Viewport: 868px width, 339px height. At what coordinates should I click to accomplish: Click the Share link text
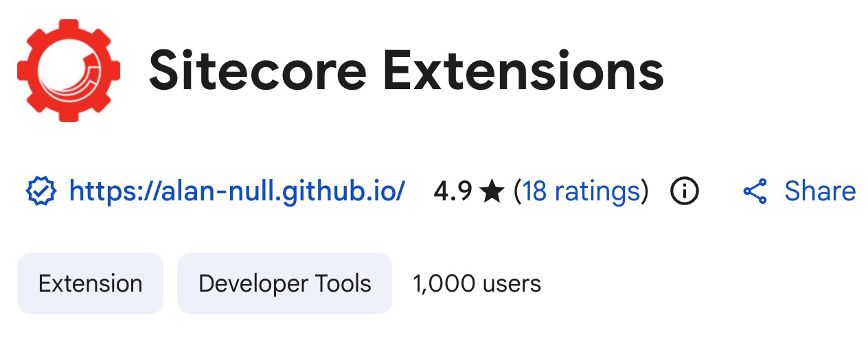[x=820, y=191]
